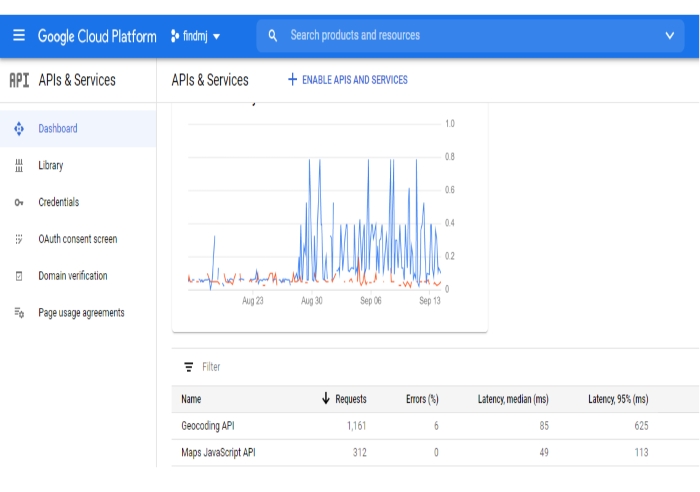This screenshot has height=492, width=700.
Task: Click the APIs & Services page title
Action: (210, 80)
